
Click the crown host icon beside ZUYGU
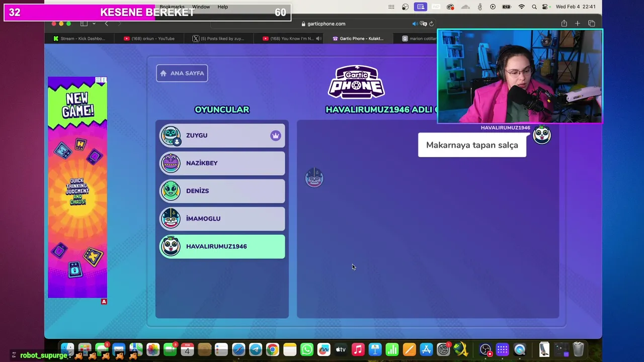coord(275,135)
